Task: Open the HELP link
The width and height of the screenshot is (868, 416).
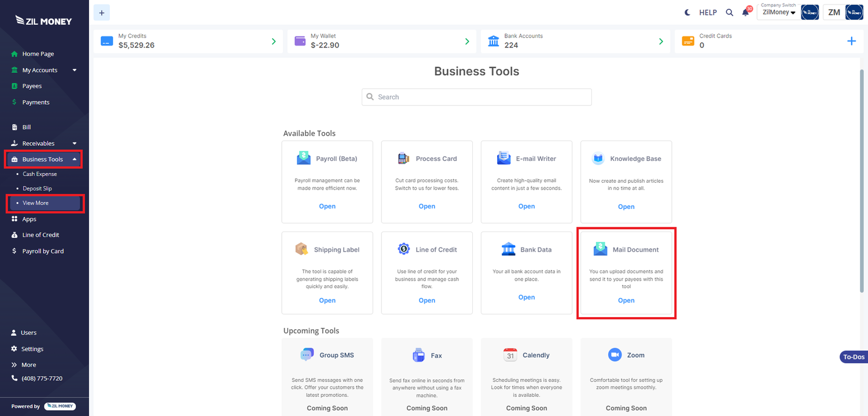Action: pos(708,12)
